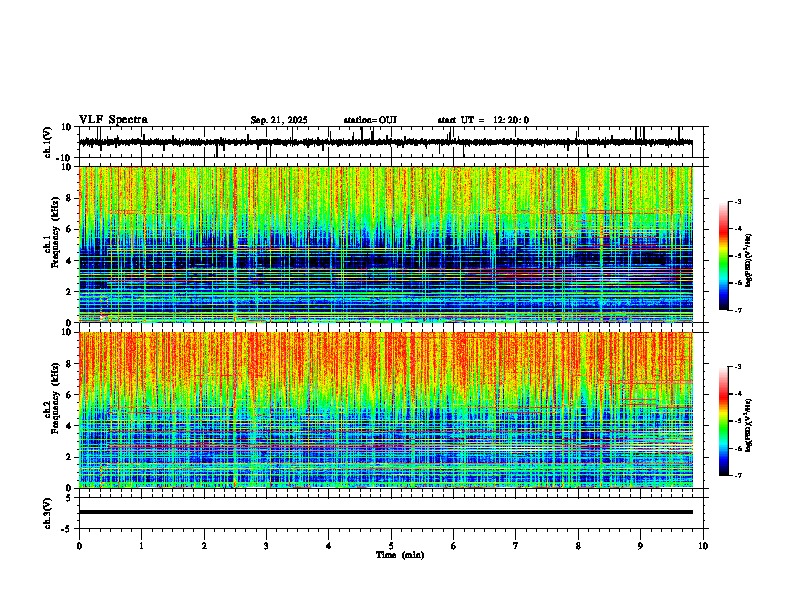This screenshot has width=792, height=612.
Task: Click the ch.2 color scale log(PSD) unit label
Action: [749, 426]
